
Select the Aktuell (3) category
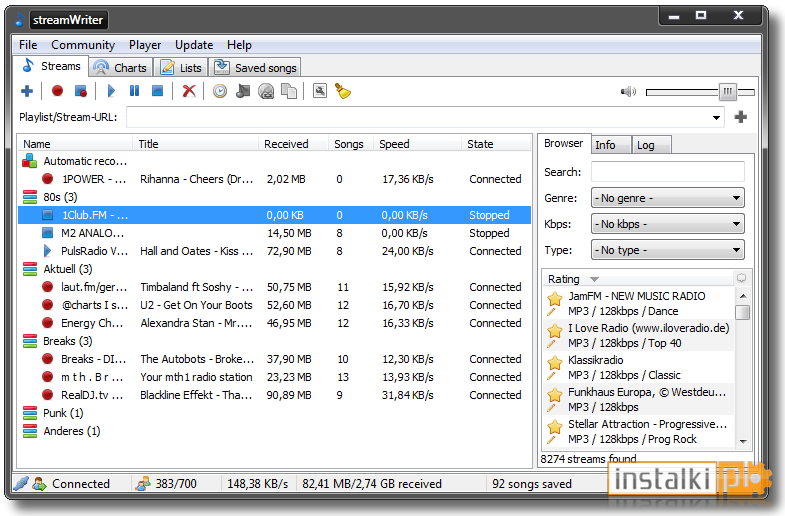[274, 269]
